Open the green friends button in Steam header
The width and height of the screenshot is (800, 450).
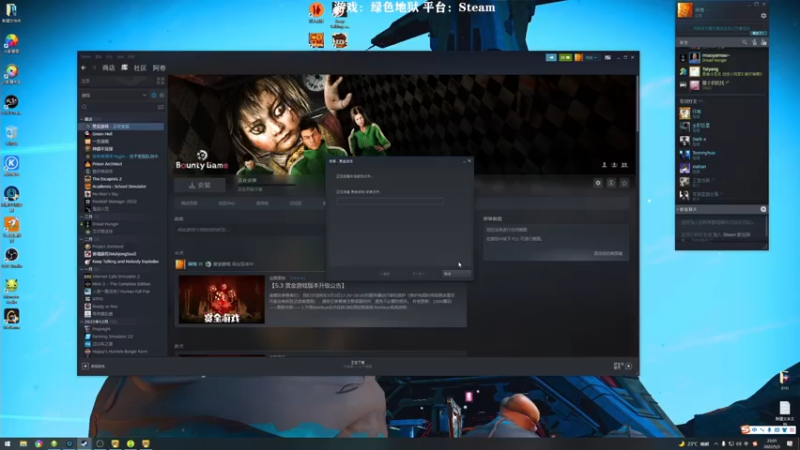click(565, 58)
